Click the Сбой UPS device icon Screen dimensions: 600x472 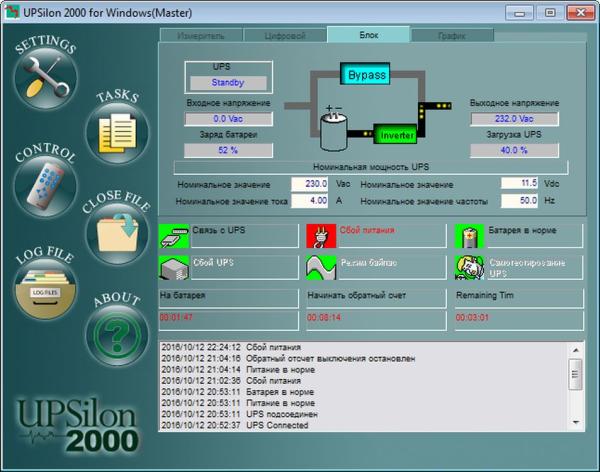(174, 267)
